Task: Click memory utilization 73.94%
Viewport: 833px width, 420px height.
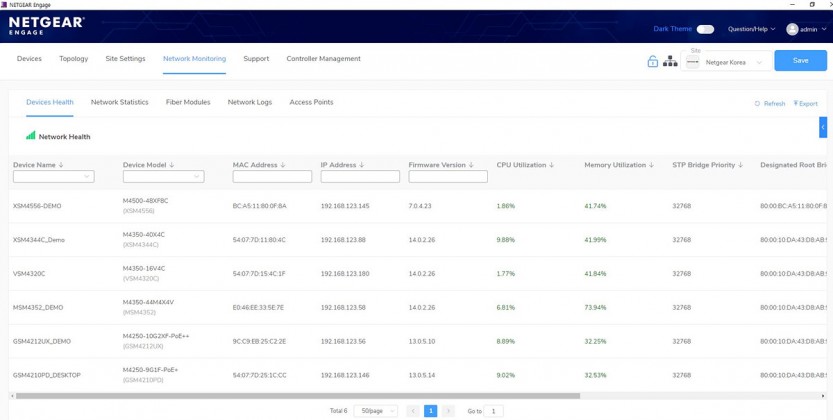Action: tap(595, 307)
